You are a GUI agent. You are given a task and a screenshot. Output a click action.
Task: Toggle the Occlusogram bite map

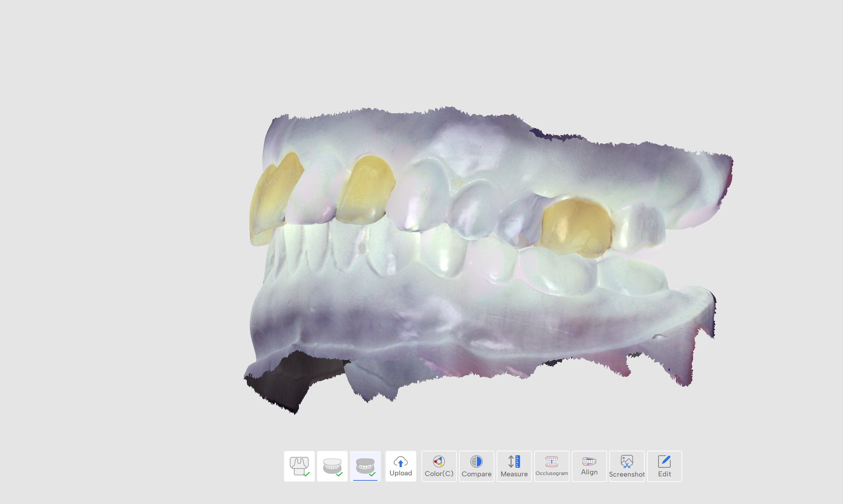click(551, 466)
